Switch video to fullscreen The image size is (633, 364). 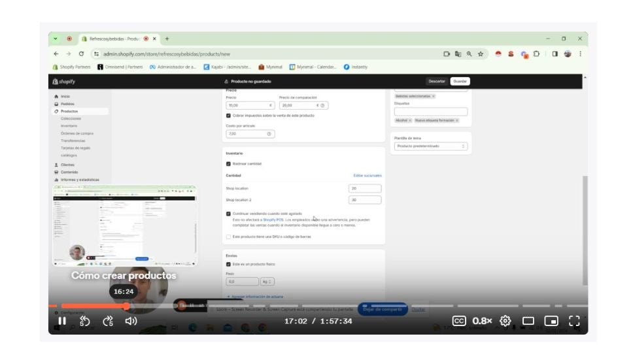574,321
